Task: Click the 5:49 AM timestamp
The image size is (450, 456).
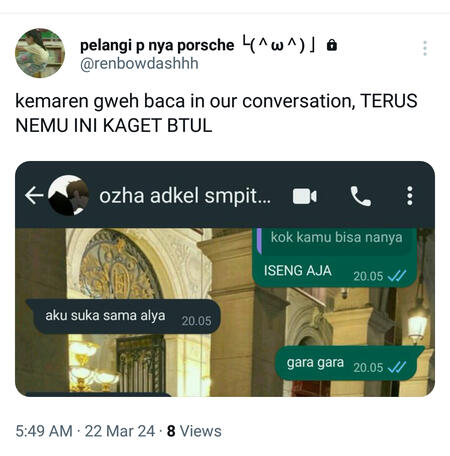Action: click(44, 431)
